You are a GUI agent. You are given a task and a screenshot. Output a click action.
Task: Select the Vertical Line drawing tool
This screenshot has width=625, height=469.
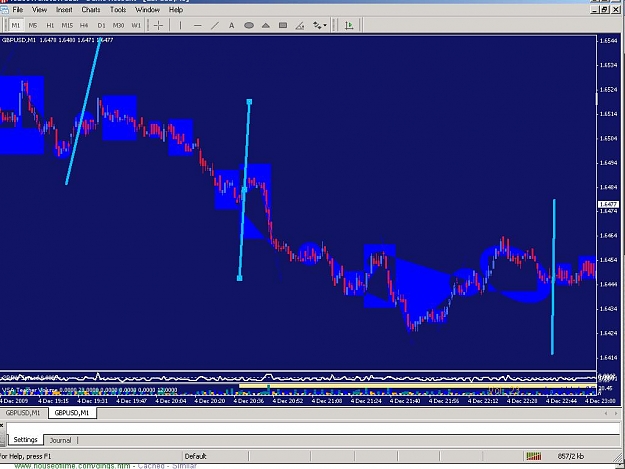coord(180,26)
